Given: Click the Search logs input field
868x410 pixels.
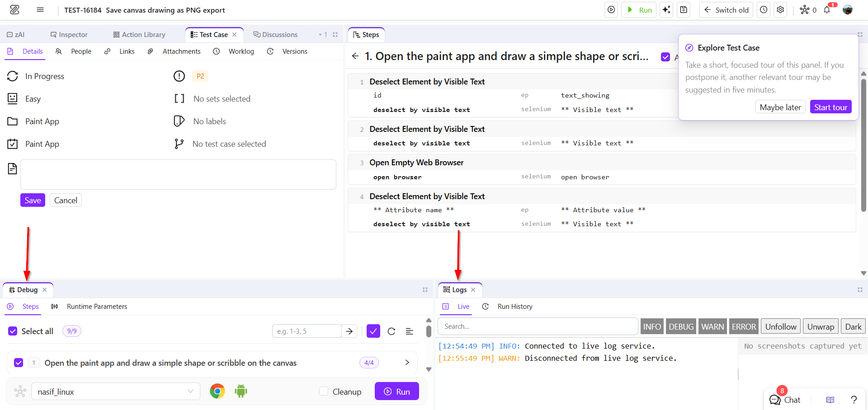Looking at the screenshot, I should (538, 326).
